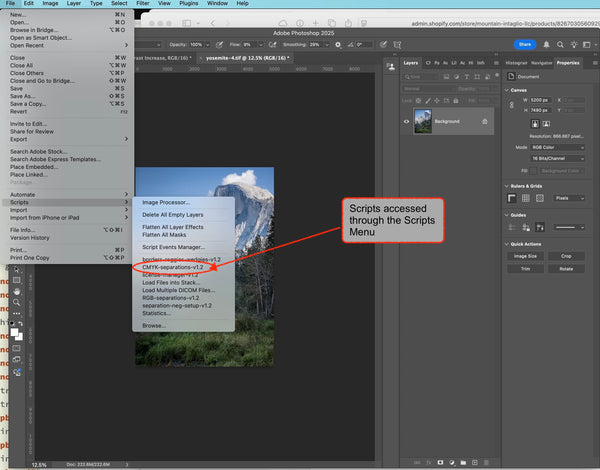Image resolution: width=600 pixels, height=470 pixels.
Task: Open the Opacity 100% dropdown arrow
Action: pyautogui.click(x=208, y=45)
